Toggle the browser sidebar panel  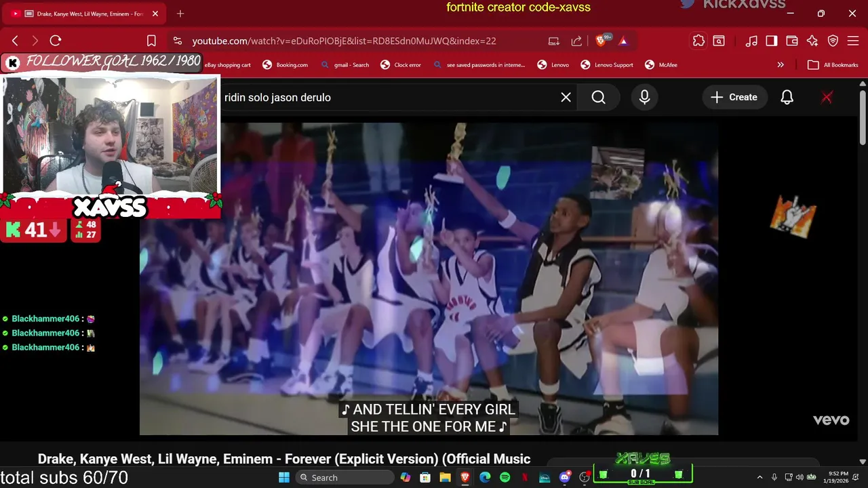pyautogui.click(x=772, y=41)
